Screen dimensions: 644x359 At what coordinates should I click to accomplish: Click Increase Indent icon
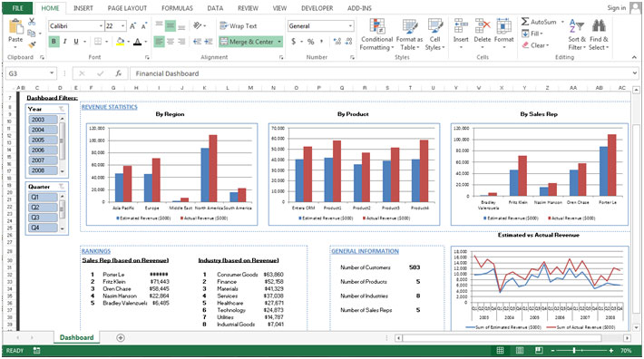(209, 42)
